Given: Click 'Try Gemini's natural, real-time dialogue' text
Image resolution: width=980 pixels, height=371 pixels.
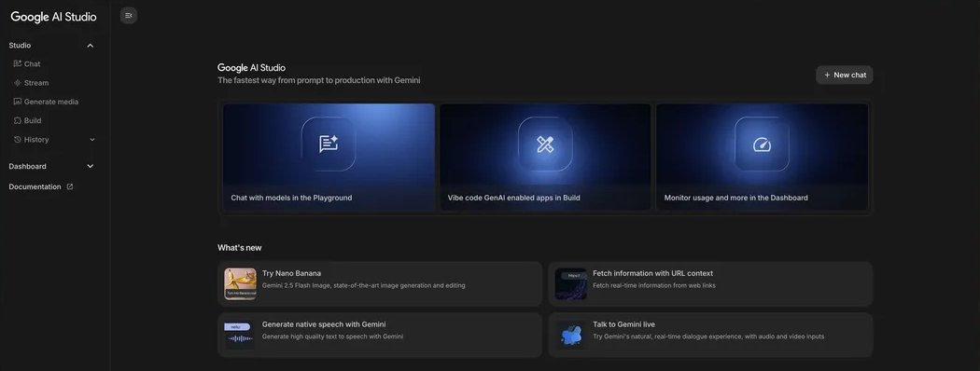Looking at the screenshot, I should tap(708, 336).
